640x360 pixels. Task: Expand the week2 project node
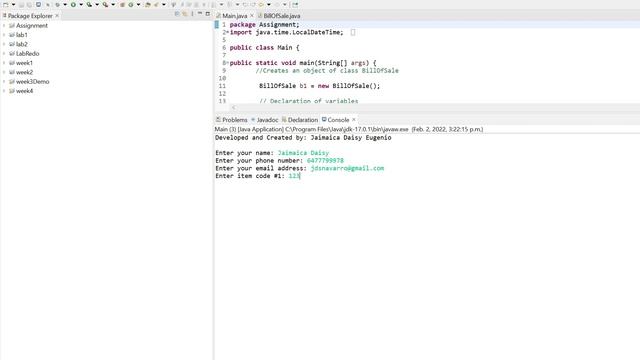point(4,72)
